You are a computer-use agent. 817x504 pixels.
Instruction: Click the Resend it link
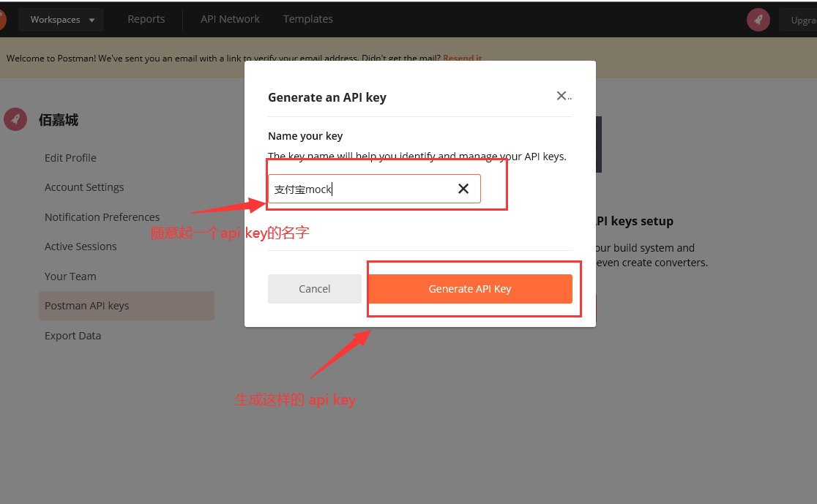pyautogui.click(x=462, y=59)
